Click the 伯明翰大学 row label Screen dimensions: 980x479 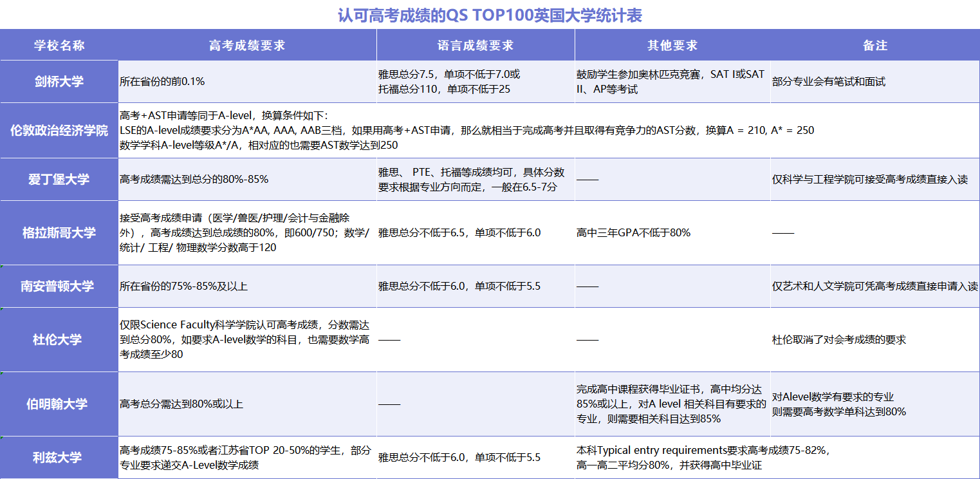point(59,404)
